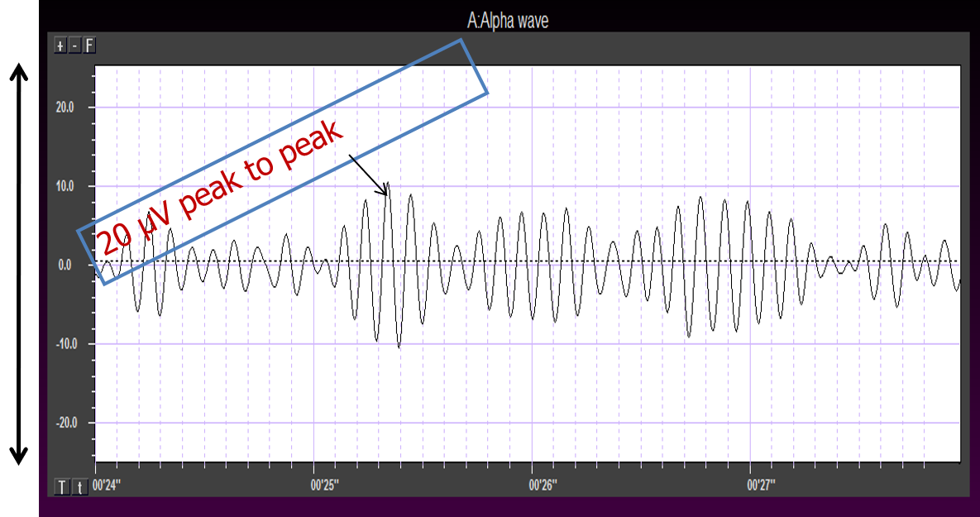Click the blue rectangle's top-right corner
980x517 pixels.
[461, 41]
